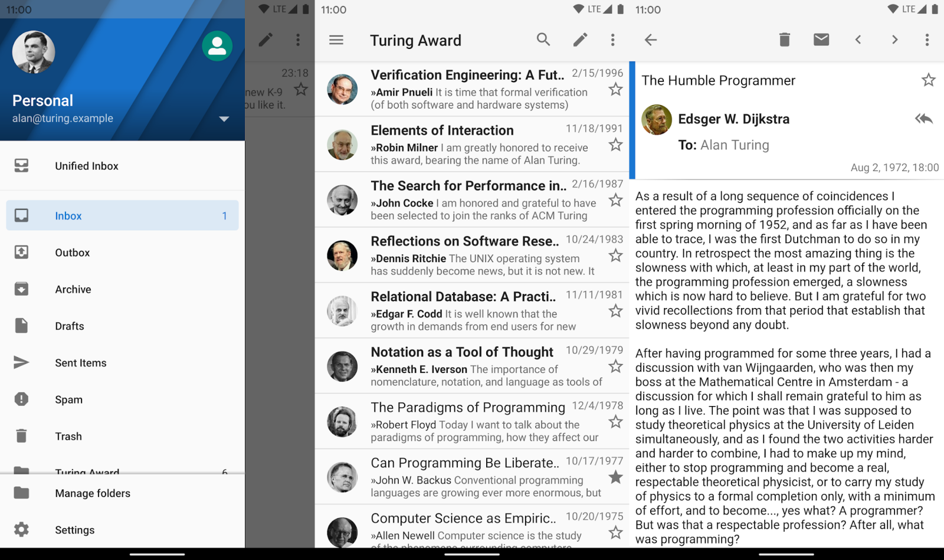Image resolution: width=944 pixels, height=560 pixels.
Task: Compose a new message with pencil icon
Action: point(580,40)
